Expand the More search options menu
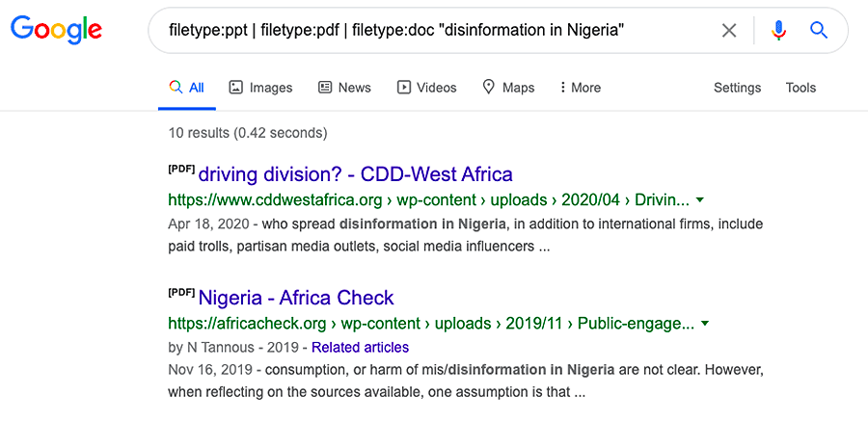Image resolution: width=868 pixels, height=421 pixels. (581, 88)
